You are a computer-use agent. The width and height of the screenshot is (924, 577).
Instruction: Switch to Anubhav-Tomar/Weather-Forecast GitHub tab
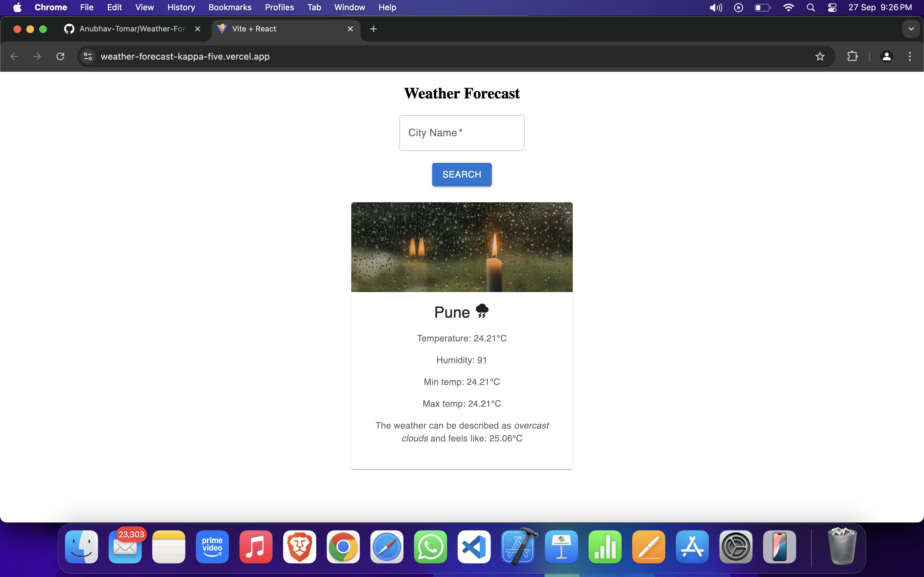click(x=132, y=29)
